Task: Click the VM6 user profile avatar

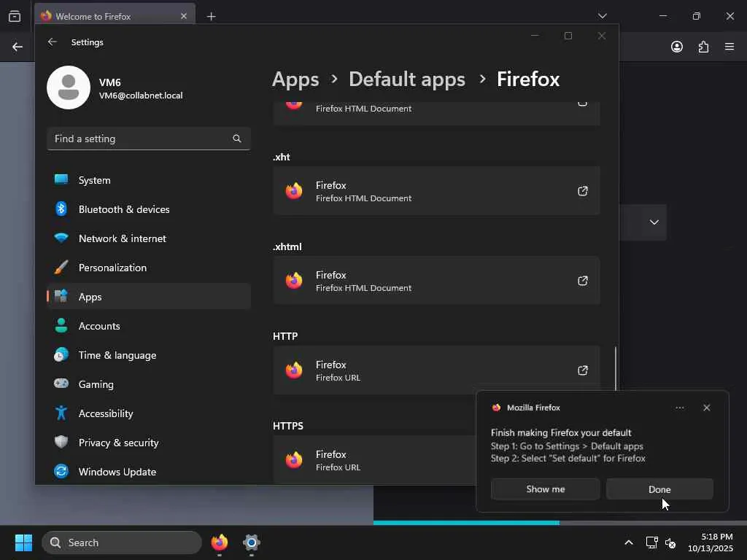Action: point(69,87)
